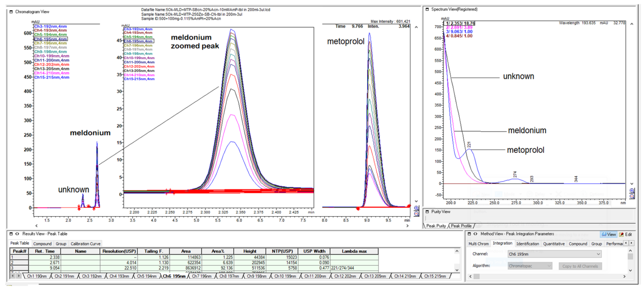Switch to the Identification tab
The height and width of the screenshot is (291, 644).
[528, 243]
